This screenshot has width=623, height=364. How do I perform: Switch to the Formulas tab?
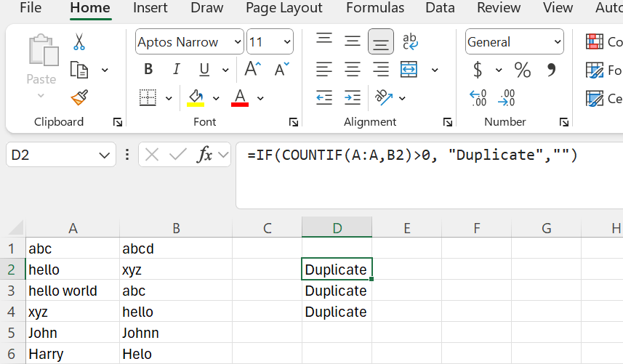click(375, 7)
